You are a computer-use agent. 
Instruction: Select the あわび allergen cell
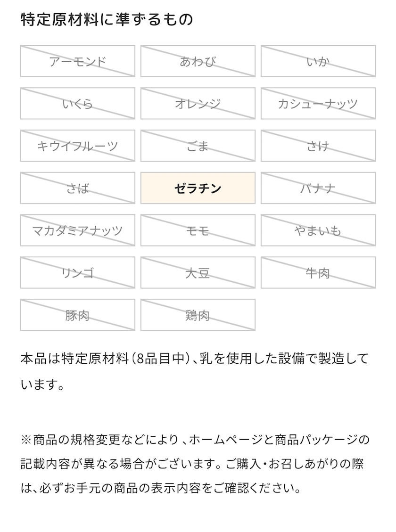pos(198,61)
